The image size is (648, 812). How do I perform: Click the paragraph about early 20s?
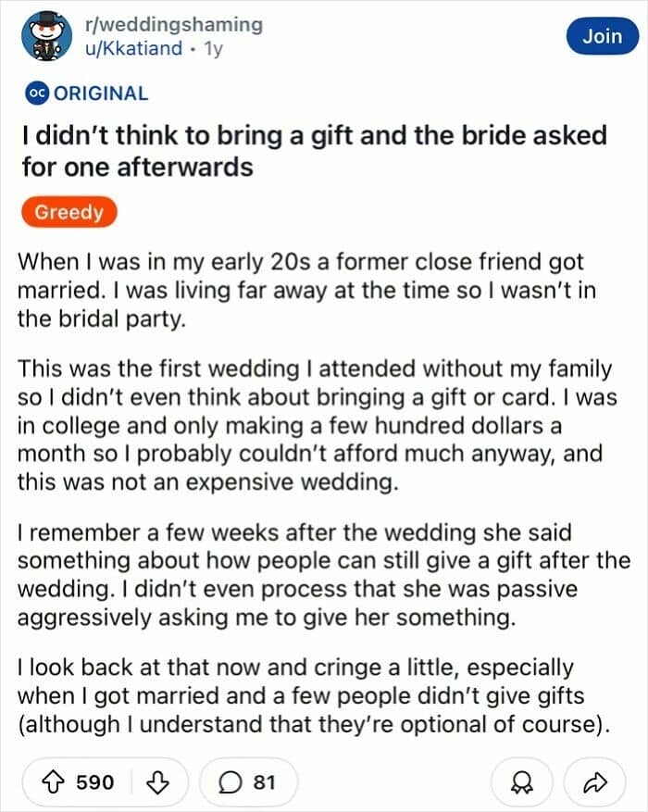click(x=306, y=291)
